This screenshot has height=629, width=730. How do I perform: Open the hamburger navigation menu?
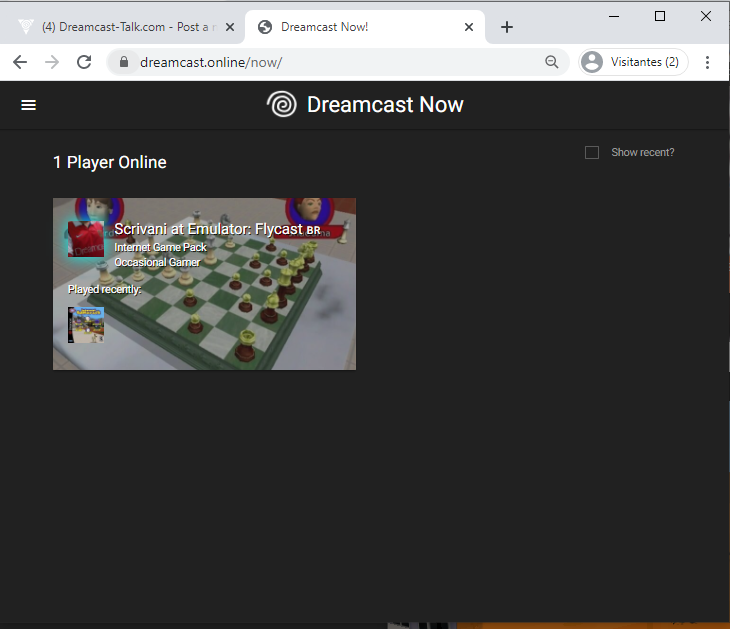click(28, 105)
